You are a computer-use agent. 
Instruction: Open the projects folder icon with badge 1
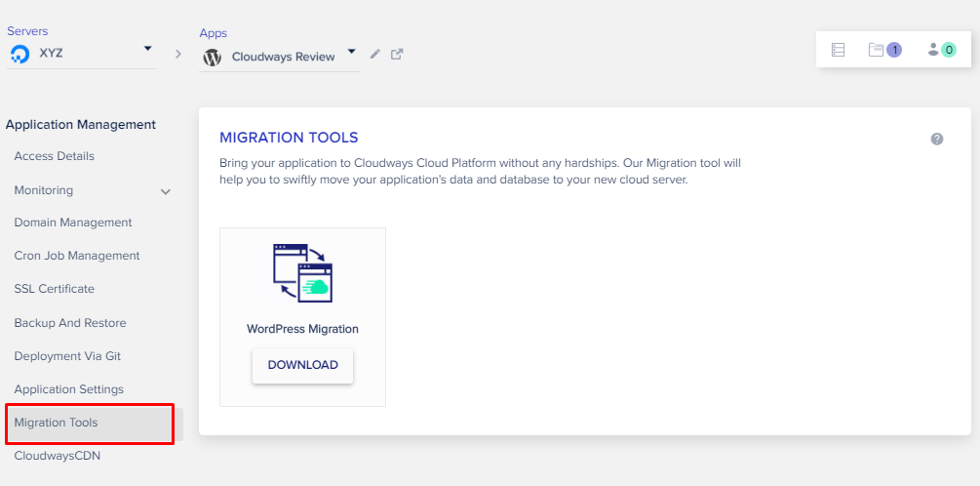[x=885, y=50]
